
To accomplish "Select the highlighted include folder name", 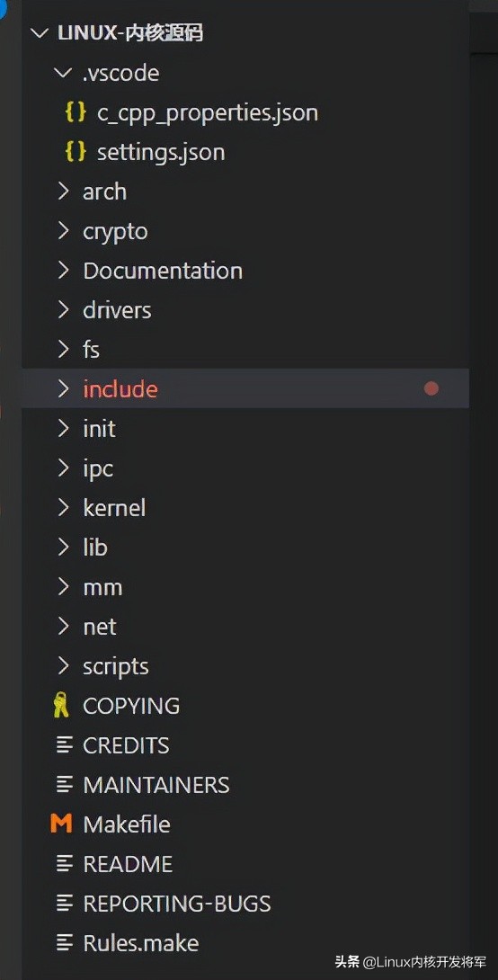I will [120, 388].
